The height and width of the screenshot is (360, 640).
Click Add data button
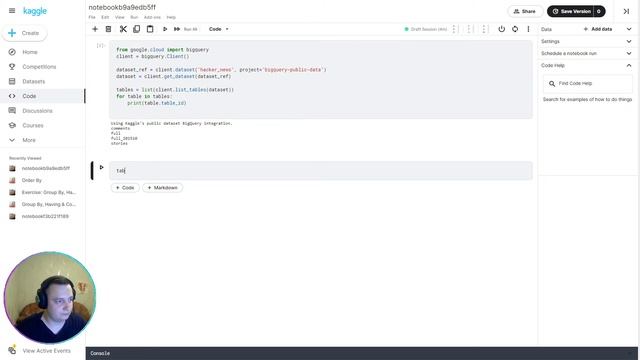[x=598, y=29]
